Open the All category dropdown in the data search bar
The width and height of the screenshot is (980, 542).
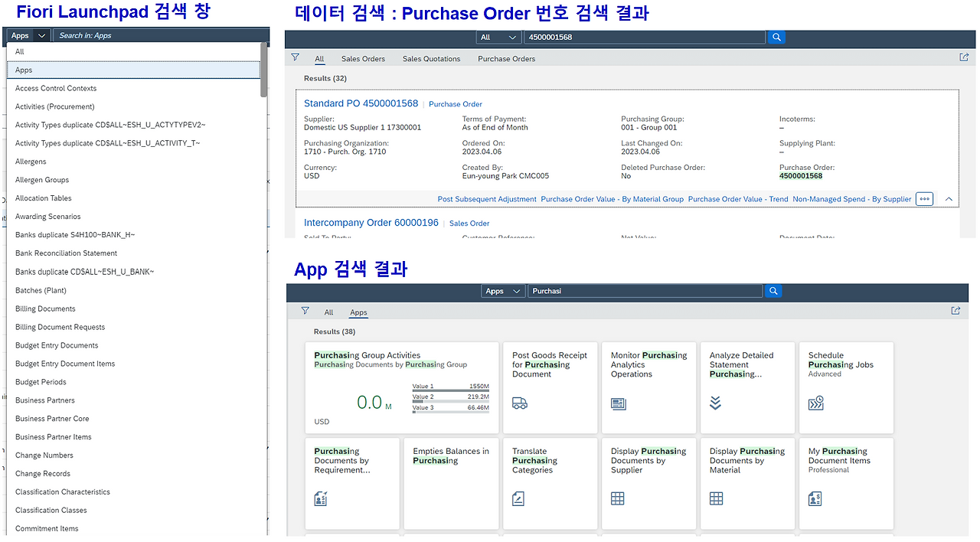click(498, 36)
